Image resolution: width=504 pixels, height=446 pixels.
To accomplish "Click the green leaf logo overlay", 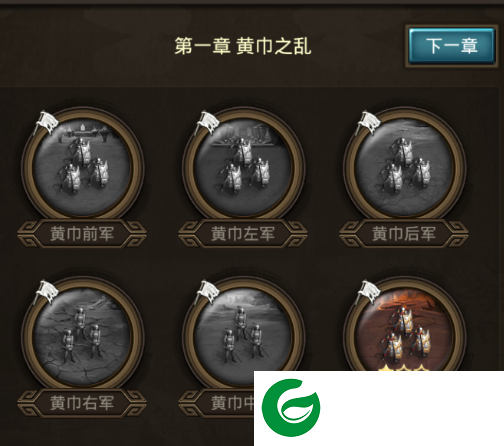I will [291, 408].
